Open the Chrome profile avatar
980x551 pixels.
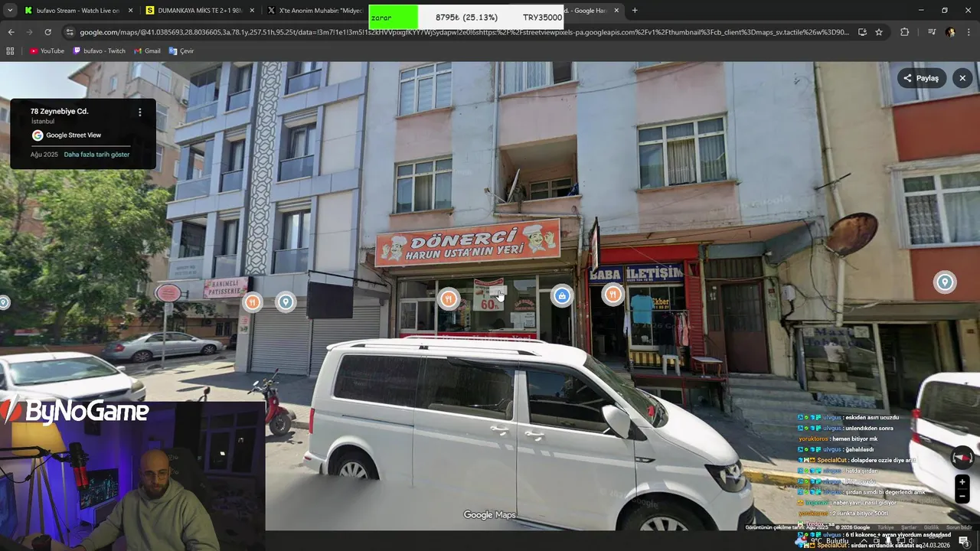pos(950,32)
